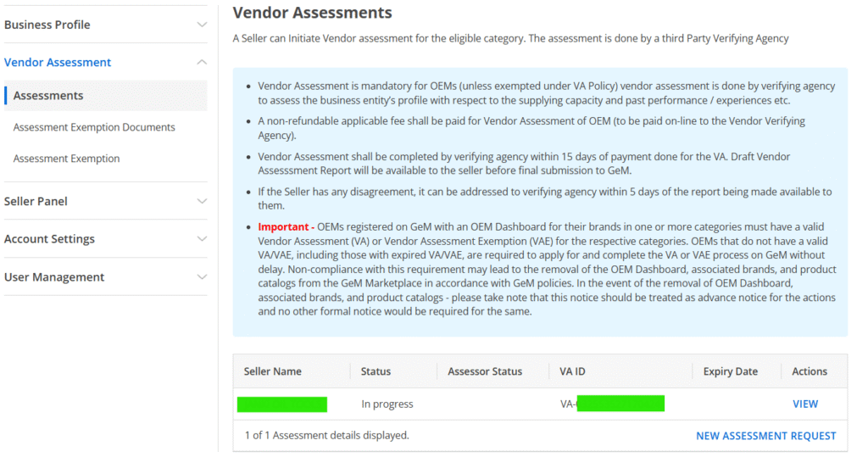
Task: Select the Seller Panel menu label
Action: 36,201
